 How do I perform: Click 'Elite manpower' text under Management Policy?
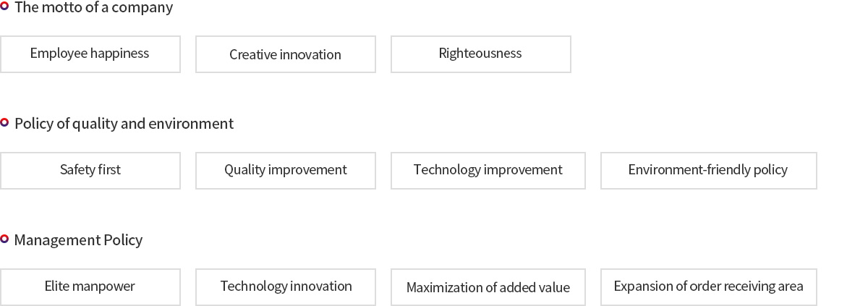click(x=90, y=286)
